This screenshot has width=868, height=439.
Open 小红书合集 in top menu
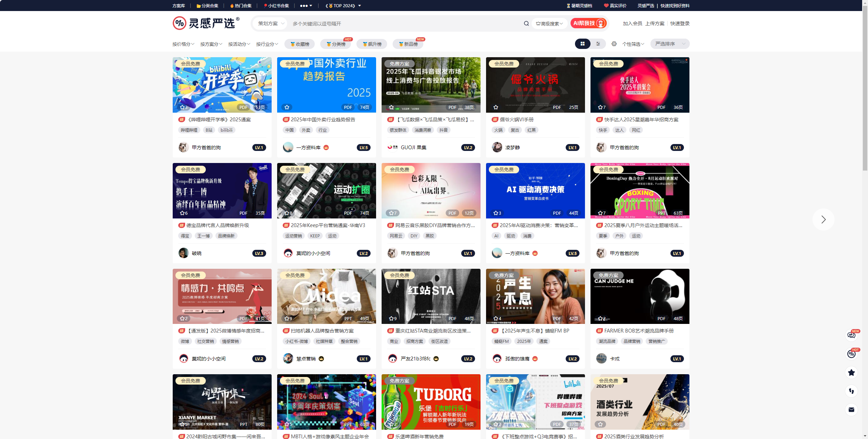(276, 6)
